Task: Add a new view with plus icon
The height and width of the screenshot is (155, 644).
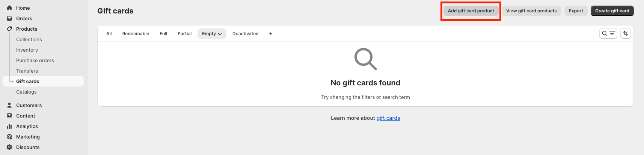Action: pos(271,34)
